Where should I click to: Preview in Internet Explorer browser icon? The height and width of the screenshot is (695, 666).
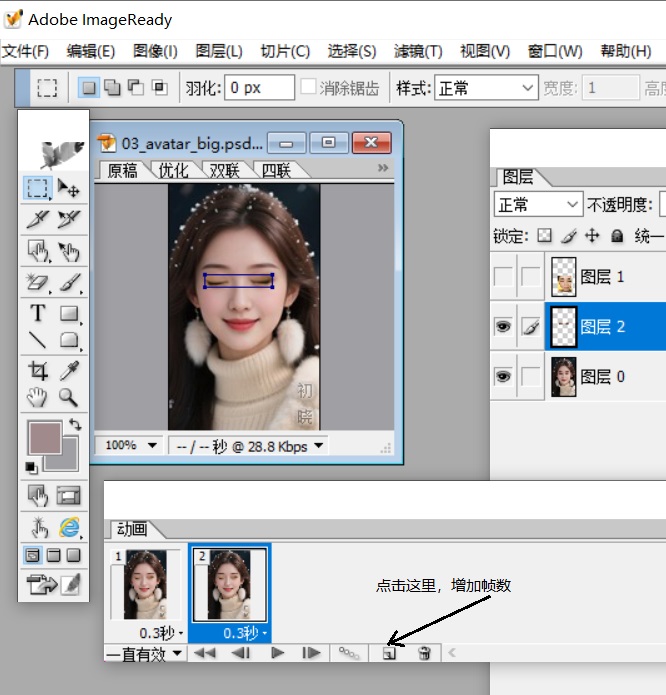coord(69,527)
